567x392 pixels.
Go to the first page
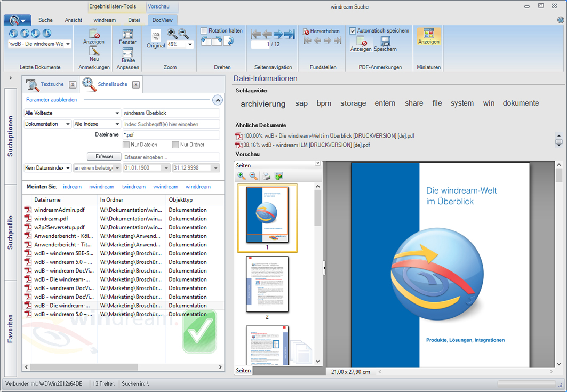pos(255,34)
